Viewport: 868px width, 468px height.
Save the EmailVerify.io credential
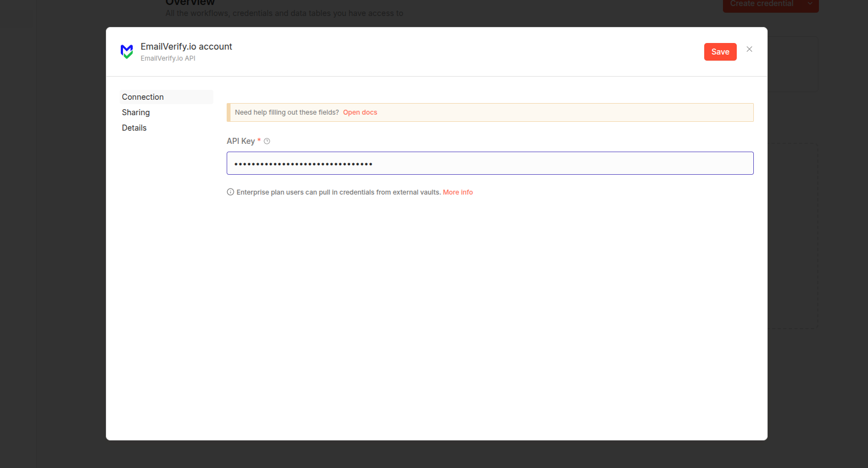(720, 52)
